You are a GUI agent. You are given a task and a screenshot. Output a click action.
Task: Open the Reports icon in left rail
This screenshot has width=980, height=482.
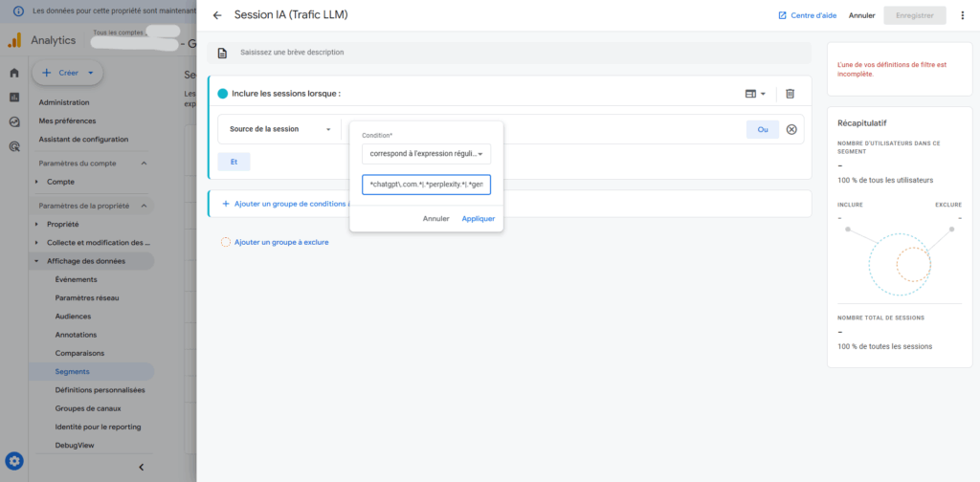click(x=14, y=97)
